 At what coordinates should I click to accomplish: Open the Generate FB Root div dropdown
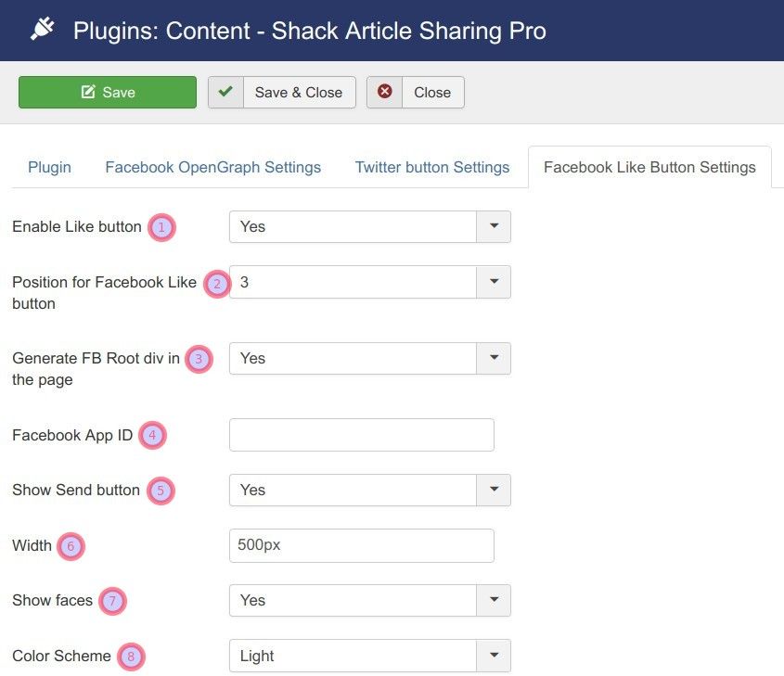click(494, 358)
